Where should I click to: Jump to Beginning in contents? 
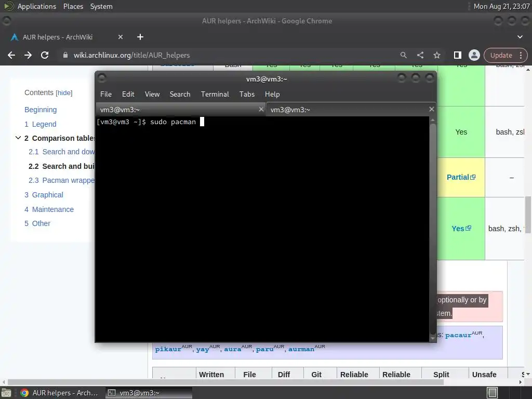(41, 110)
